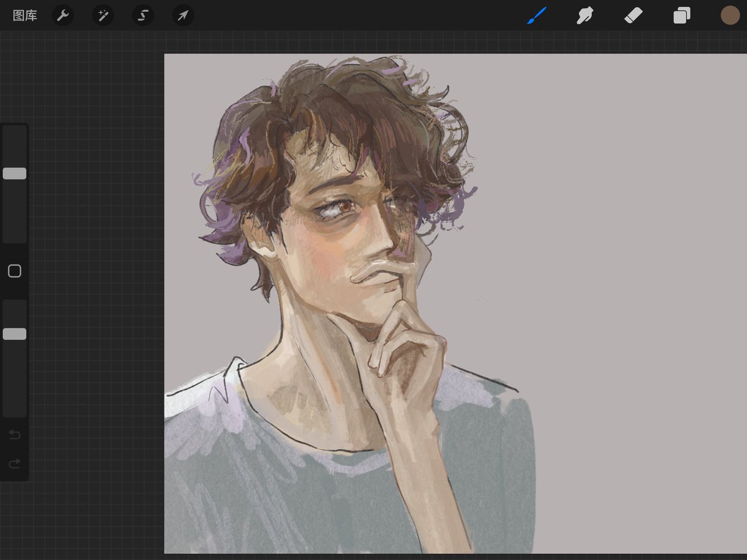This screenshot has height=560, width=747.
Task: Redo the last undone stroke
Action: [x=14, y=463]
